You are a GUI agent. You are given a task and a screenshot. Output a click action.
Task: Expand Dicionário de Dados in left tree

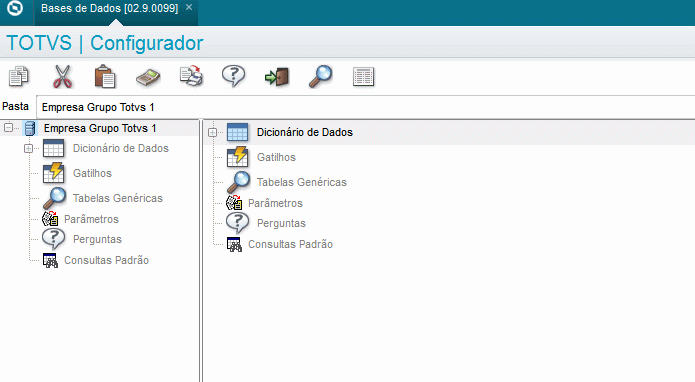(x=28, y=148)
